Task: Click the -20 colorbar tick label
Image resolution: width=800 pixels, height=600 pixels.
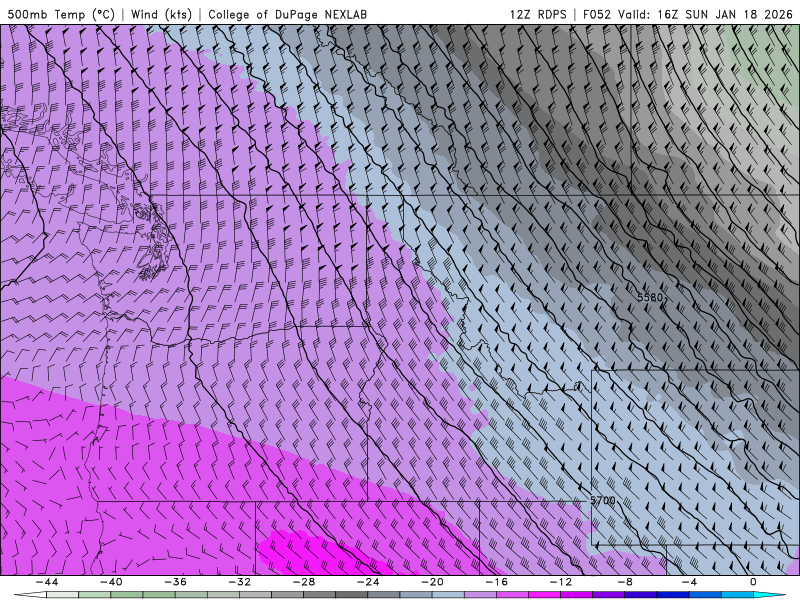Action: [433, 582]
